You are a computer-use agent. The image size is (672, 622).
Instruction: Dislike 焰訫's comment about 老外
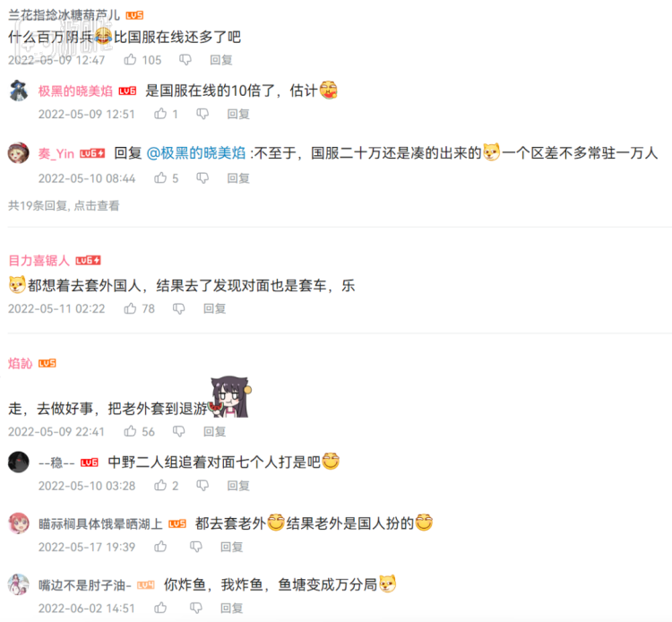pos(178,431)
